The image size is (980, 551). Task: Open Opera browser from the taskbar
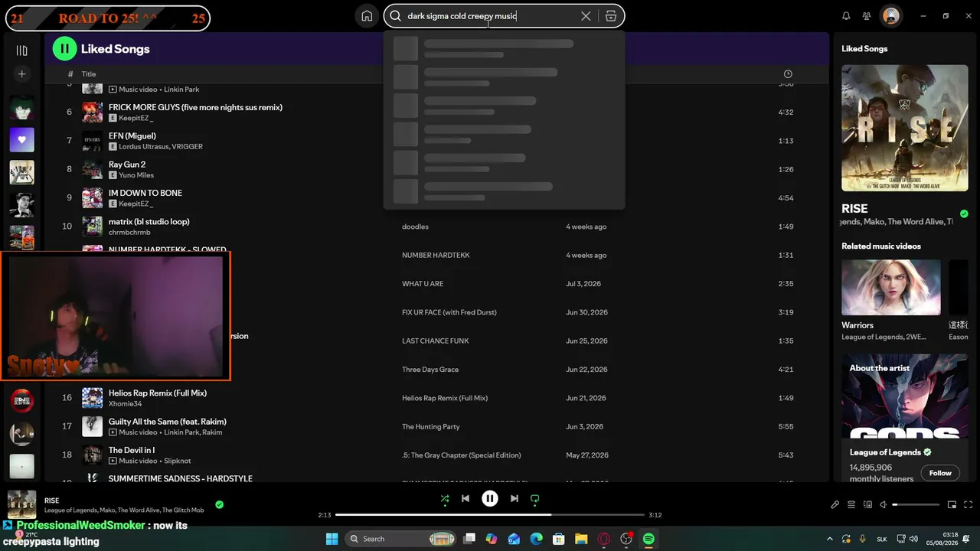(x=603, y=539)
